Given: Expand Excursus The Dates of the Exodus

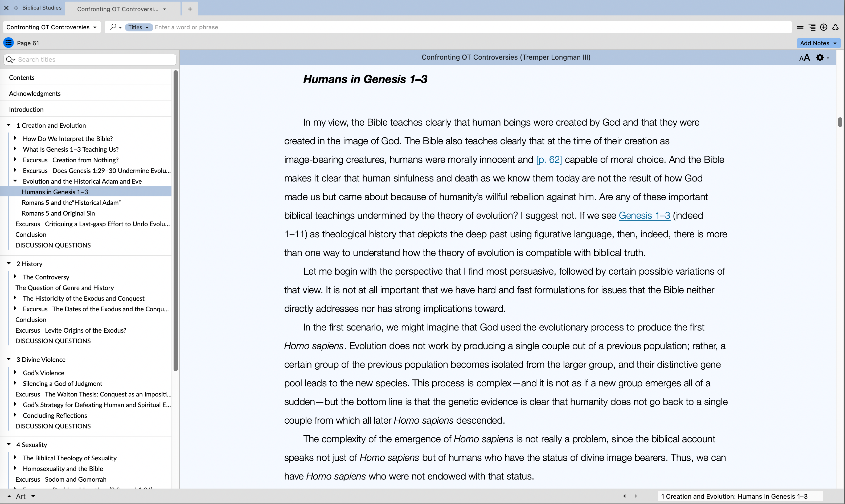Looking at the screenshot, I should pos(15,308).
